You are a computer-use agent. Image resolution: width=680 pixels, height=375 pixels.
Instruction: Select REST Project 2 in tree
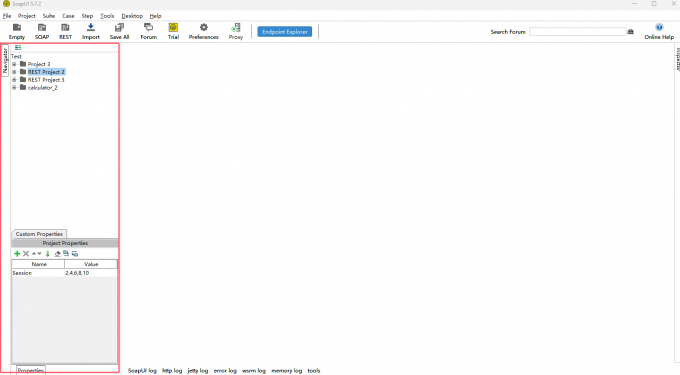point(46,72)
